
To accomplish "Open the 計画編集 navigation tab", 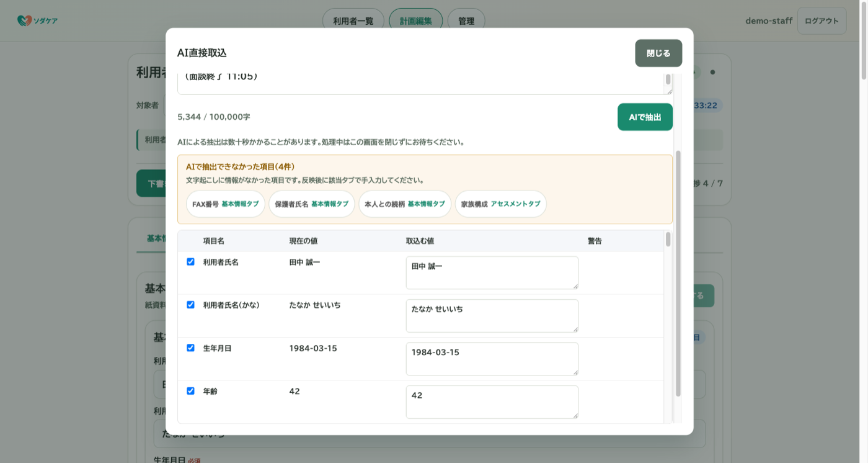I will [416, 21].
